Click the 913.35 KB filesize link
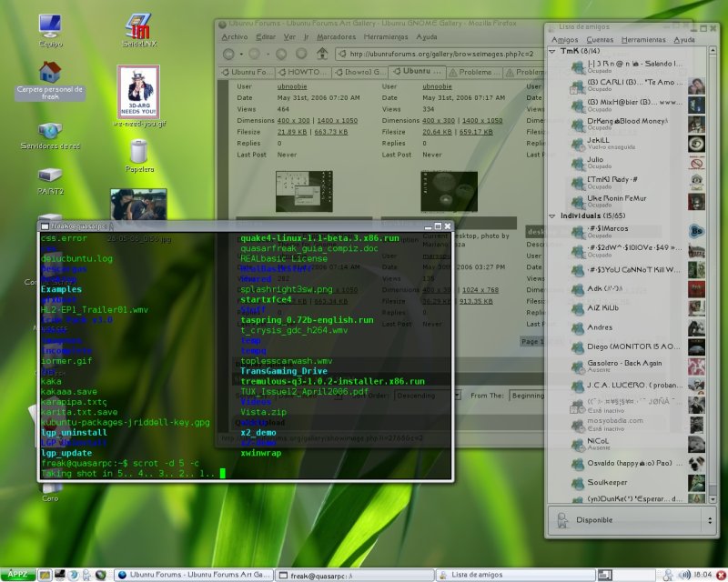The image size is (728, 582). click(x=476, y=301)
